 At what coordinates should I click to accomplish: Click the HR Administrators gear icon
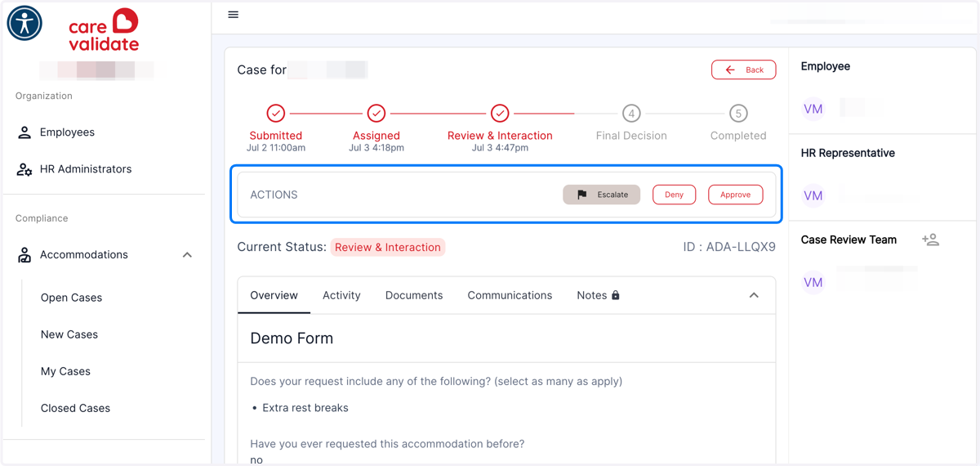click(24, 169)
